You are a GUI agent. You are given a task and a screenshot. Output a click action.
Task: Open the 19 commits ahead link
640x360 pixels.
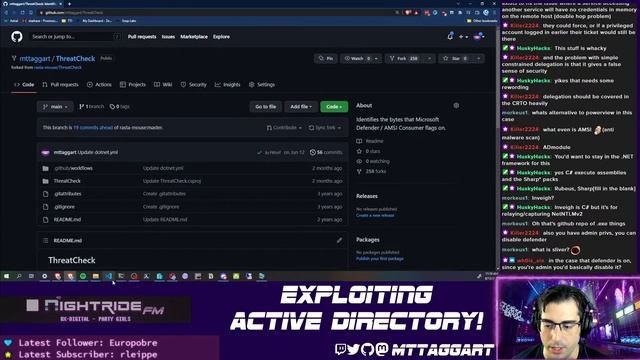pyautogui.click(x=93, y=128)
